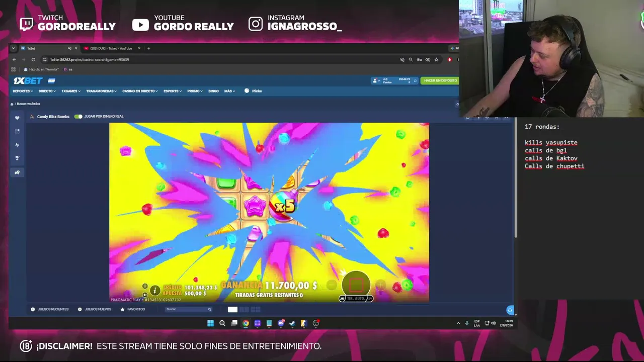Click the taskbar clock and date

pyautogui.click(x=506, y=323)
